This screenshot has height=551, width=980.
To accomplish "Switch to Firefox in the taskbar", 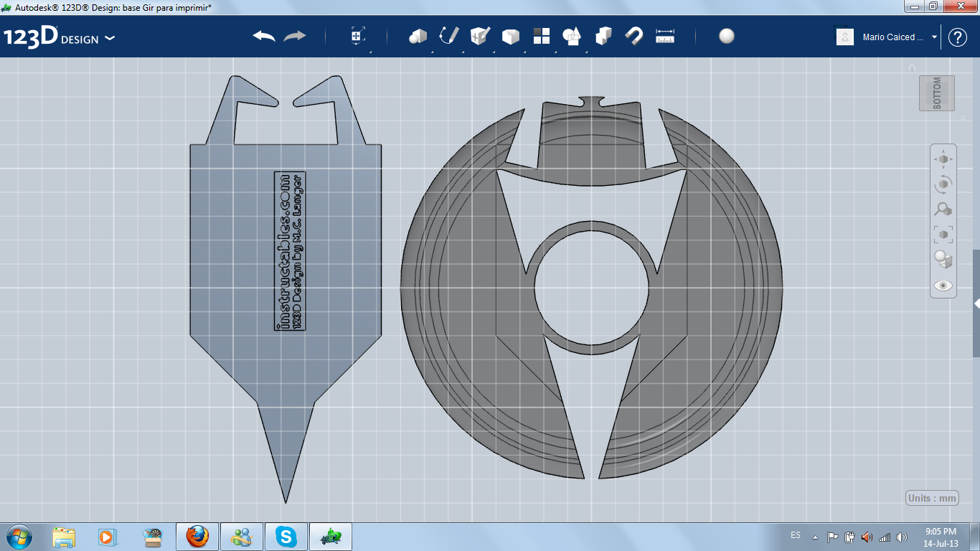I will coord(197,537).
